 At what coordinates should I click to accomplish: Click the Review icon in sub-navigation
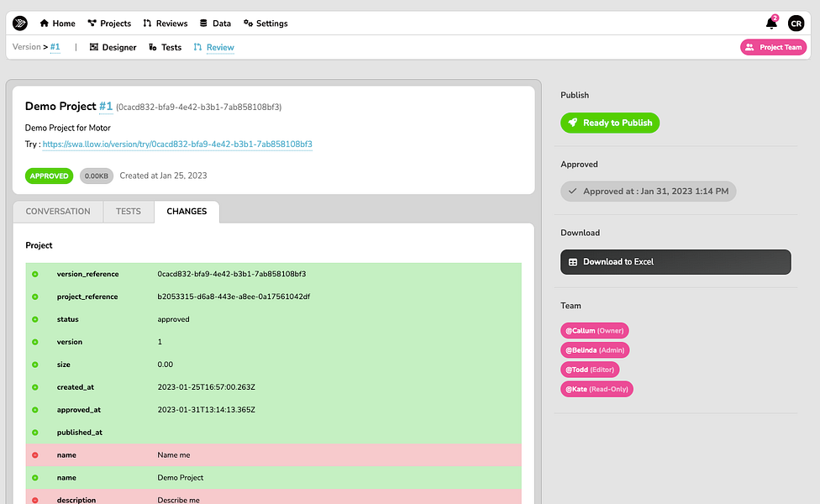197,47
